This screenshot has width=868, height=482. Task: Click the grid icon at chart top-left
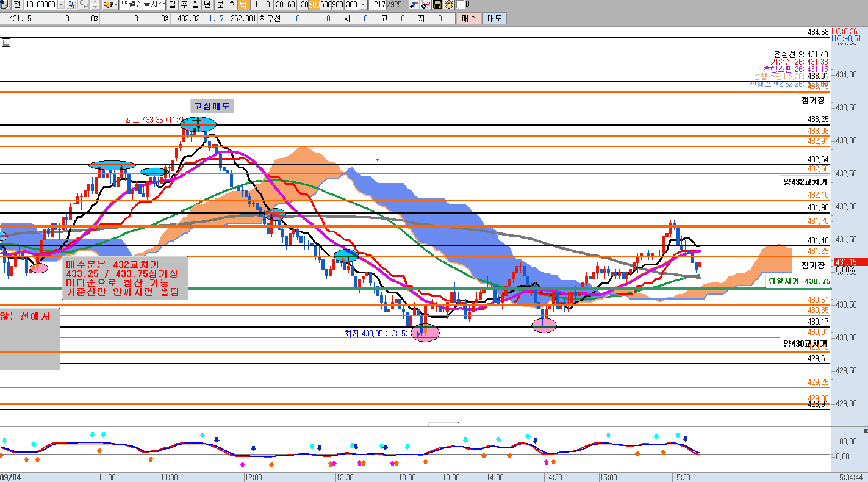pyautogui.click(x=6, y=43)
